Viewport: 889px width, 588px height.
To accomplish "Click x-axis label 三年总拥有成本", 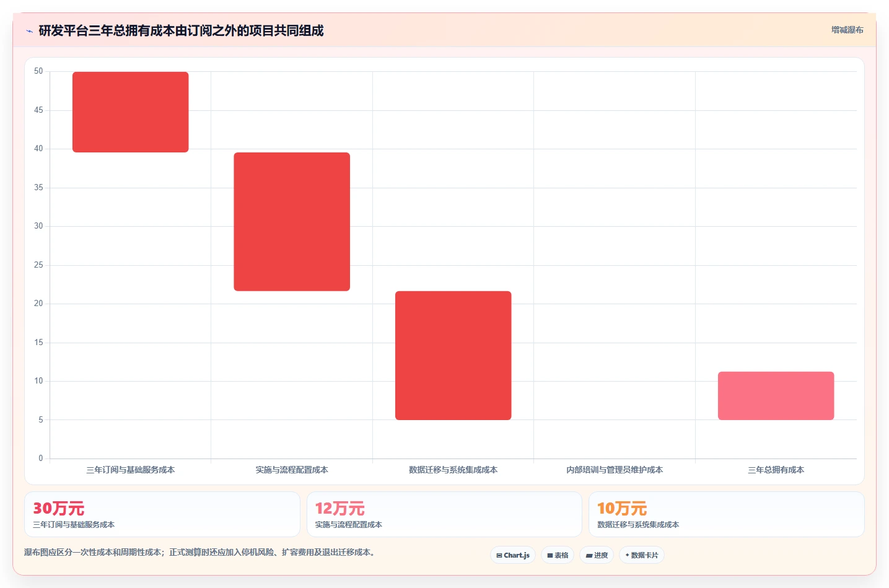I will coord(776,470).
